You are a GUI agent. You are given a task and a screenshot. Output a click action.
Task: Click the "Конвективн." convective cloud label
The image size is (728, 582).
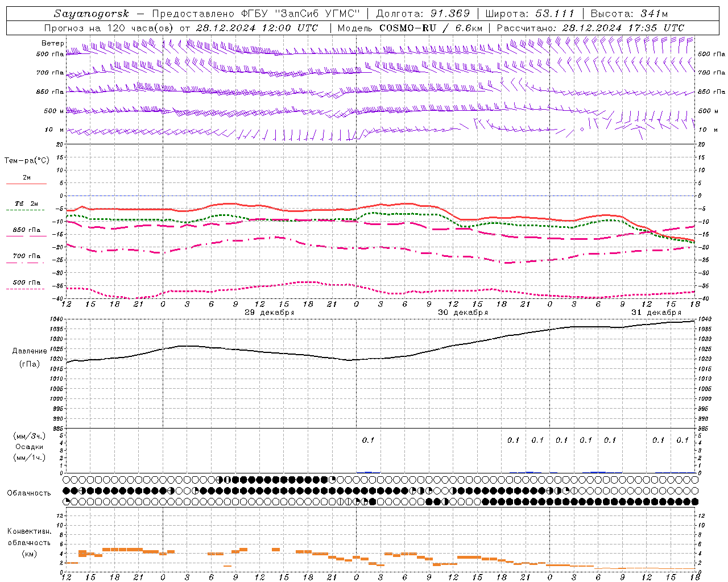(30, 531)
